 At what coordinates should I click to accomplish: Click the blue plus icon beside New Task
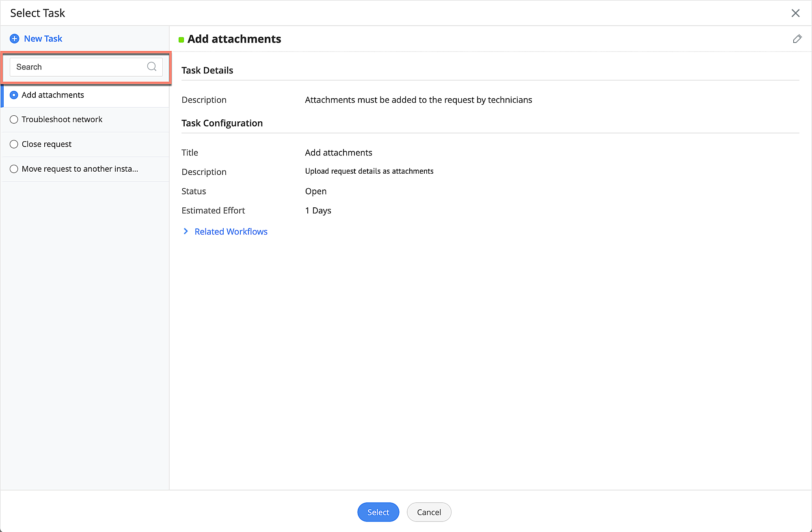pos(15,39)
